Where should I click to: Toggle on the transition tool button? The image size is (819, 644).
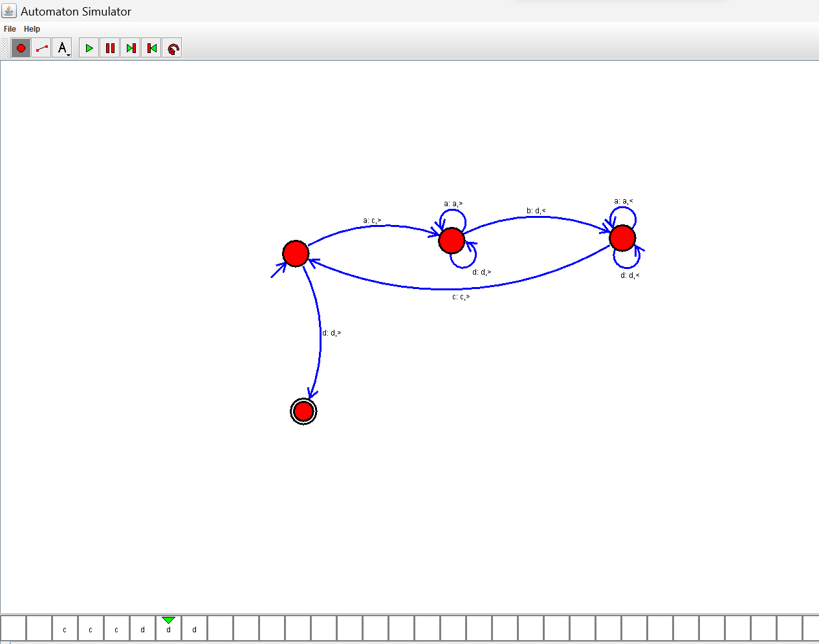(41, 47)
